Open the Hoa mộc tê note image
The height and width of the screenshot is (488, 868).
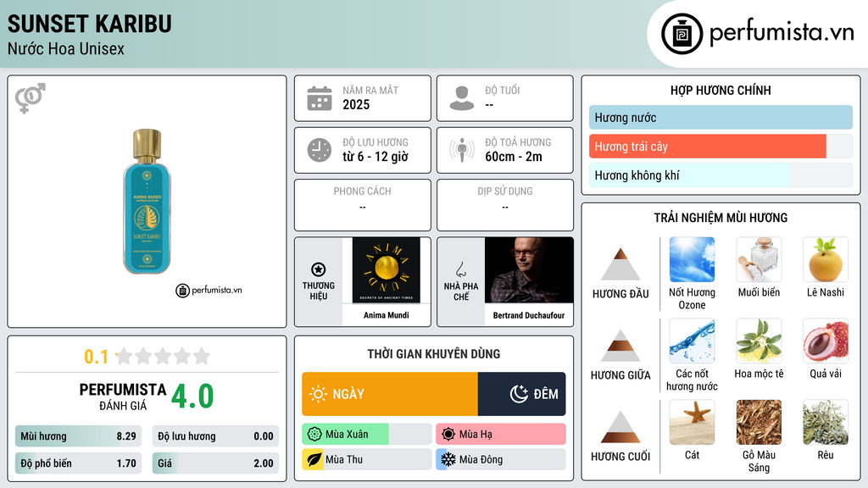759,341
